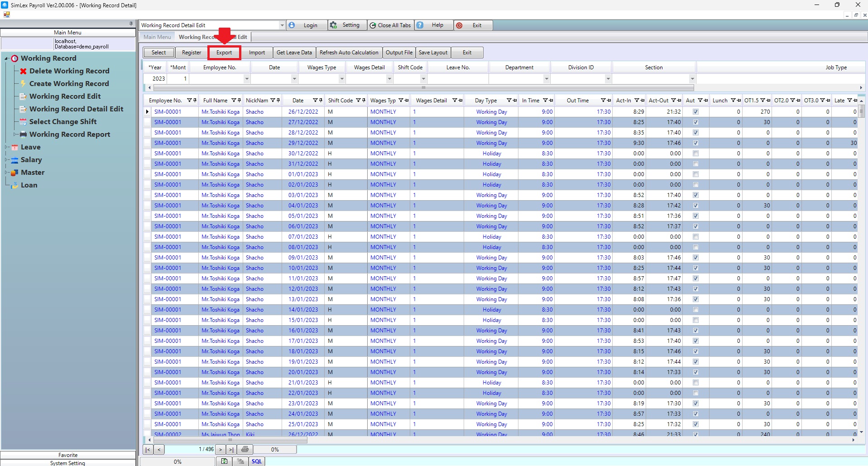Expand the Salary tree node

(7, 160)
